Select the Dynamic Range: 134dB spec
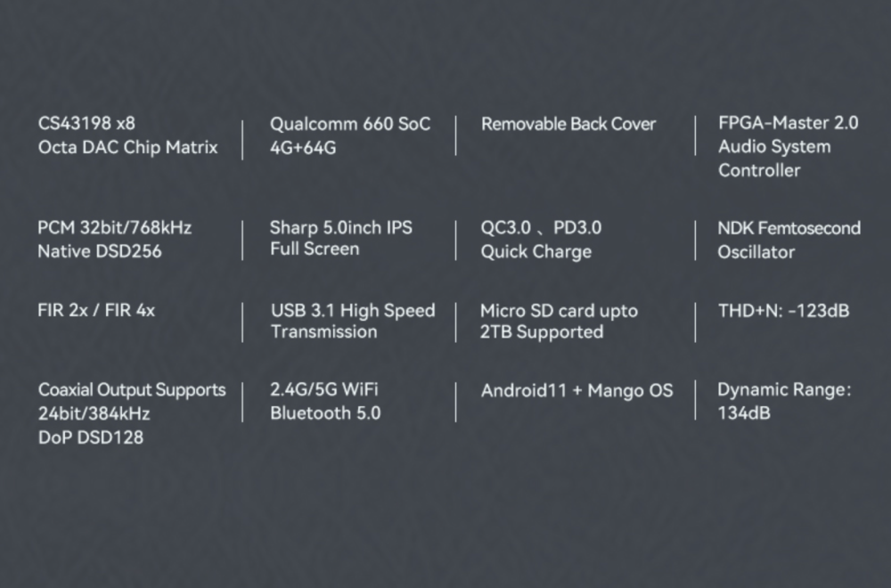891x588 pixels. 784,401
